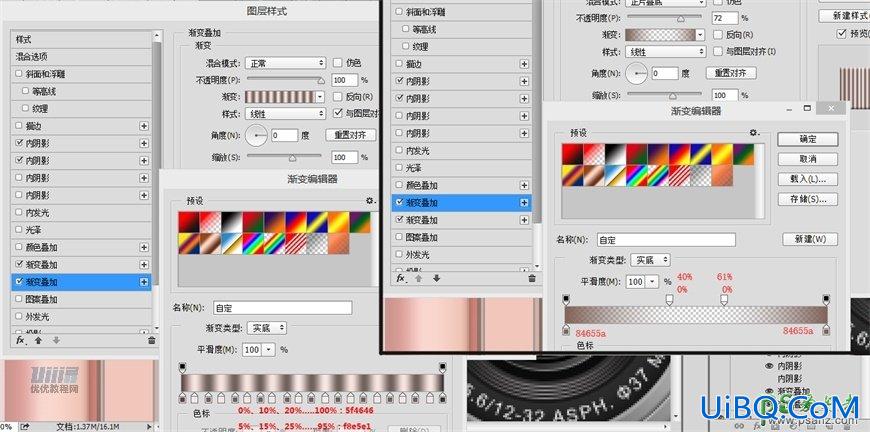The height and width of the screenshot is (432, 870).
Task: Uncheck the 预览 preview checkbox at the top right
Action: pyautogui.click(x=841, y=34)
